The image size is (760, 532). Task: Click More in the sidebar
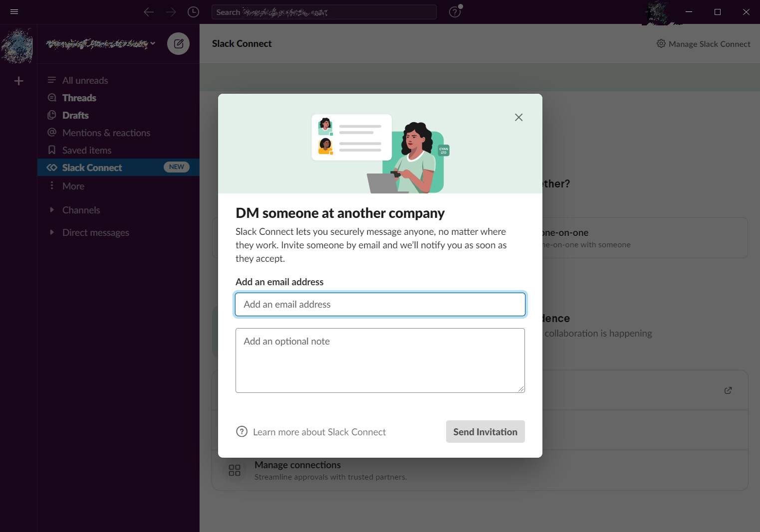(x=118, y=186)
